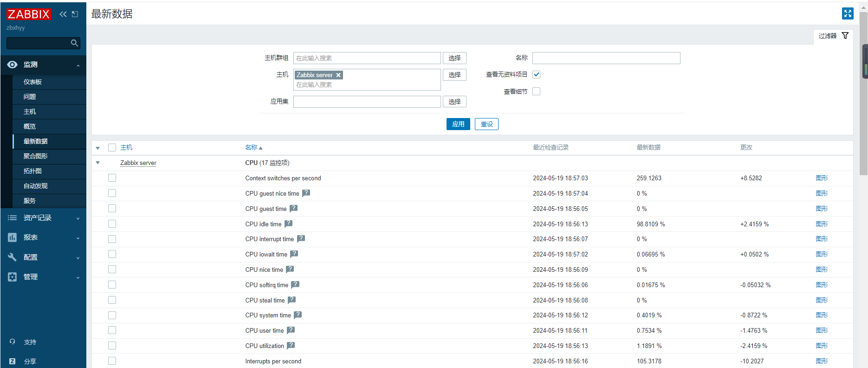Open 聚合图形 in sidebar

(x=50, y=156)
